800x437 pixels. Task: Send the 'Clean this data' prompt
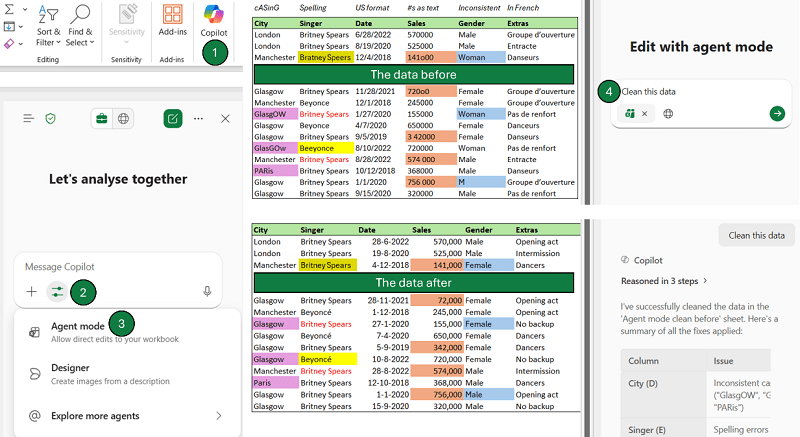tap(777, 114)
